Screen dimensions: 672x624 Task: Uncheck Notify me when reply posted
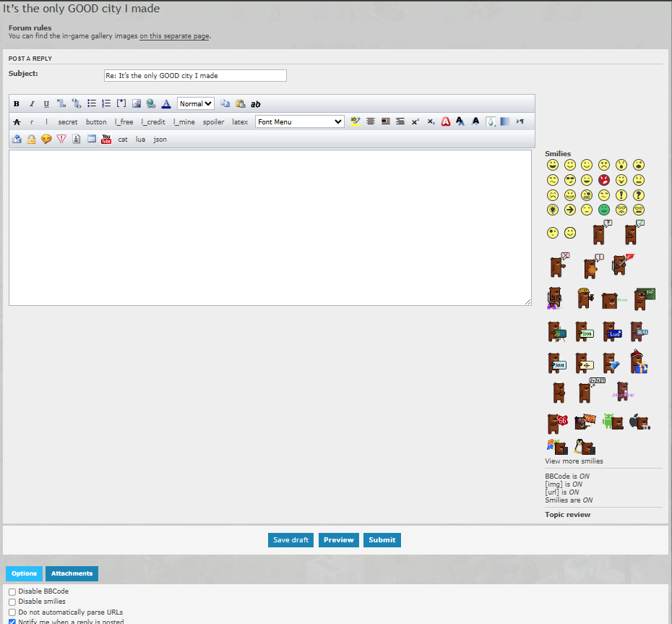click(12, 621)
